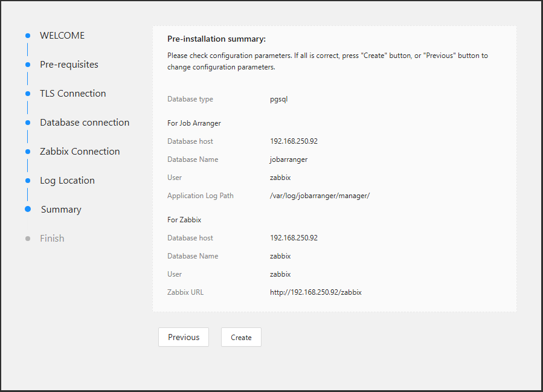The height and width of the screenshot is (392, 543).
Task: Click the gray dot beside Finish
Action: point(28,239)
